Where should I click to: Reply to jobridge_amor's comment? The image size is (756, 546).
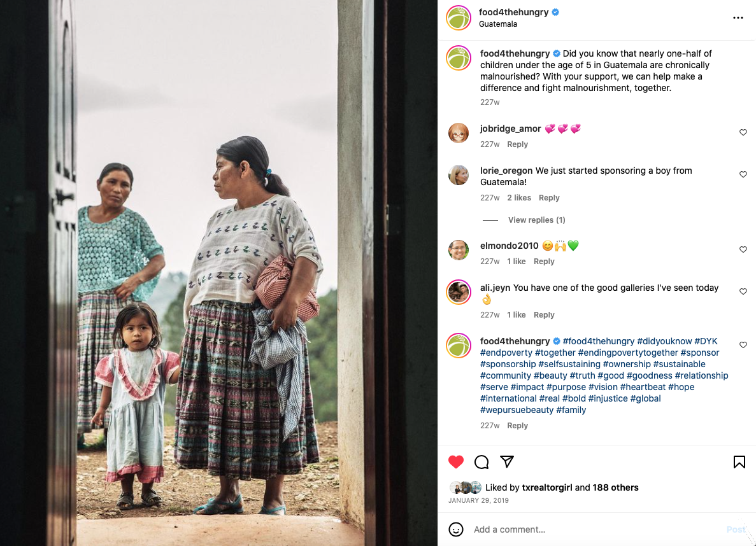pos(517,144)
